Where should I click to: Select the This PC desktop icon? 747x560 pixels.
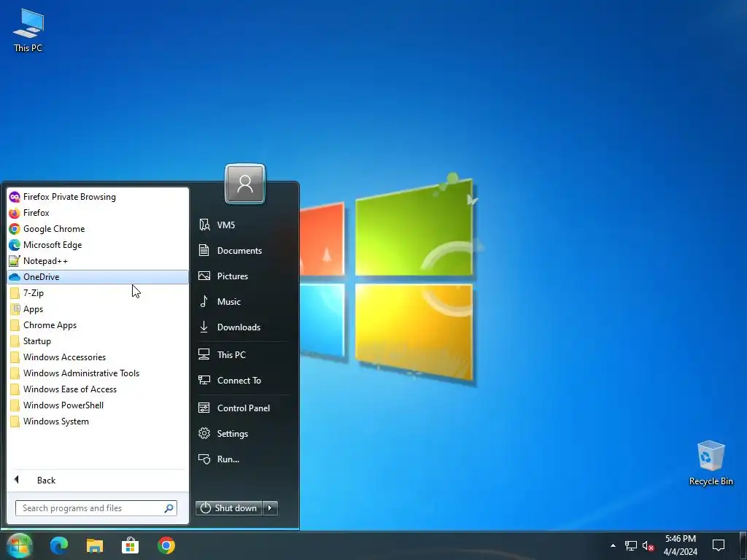coord(28,30)
